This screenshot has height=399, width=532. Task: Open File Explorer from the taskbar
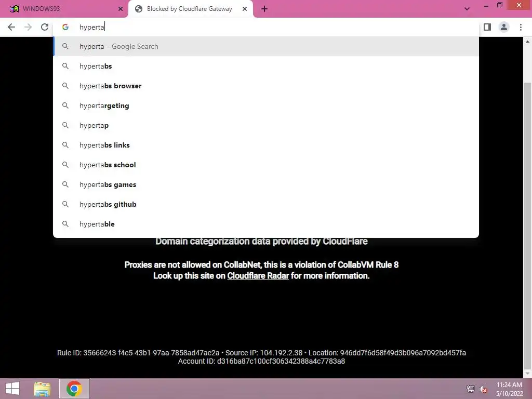pyautogui.click(x=42, y=389)
